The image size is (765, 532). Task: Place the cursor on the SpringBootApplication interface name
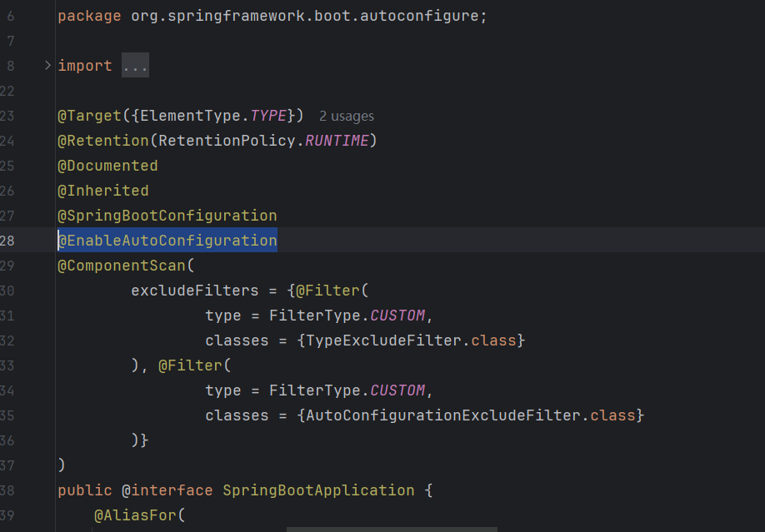(x=318, y=490)
